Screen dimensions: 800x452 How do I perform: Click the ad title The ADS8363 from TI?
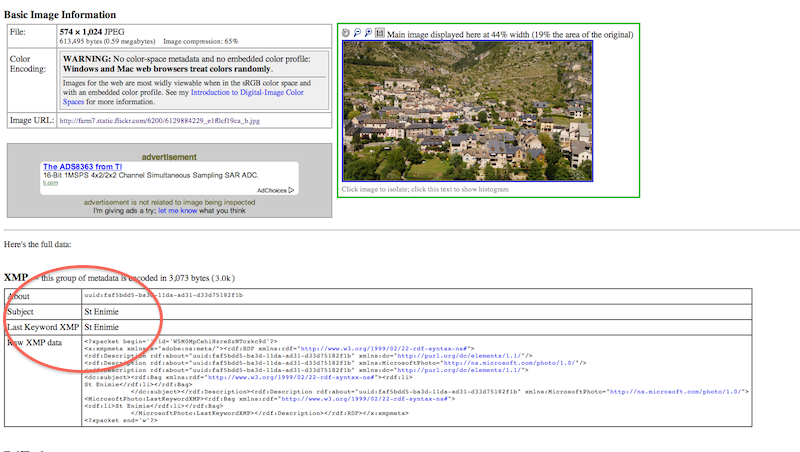[x=83, y=167]
